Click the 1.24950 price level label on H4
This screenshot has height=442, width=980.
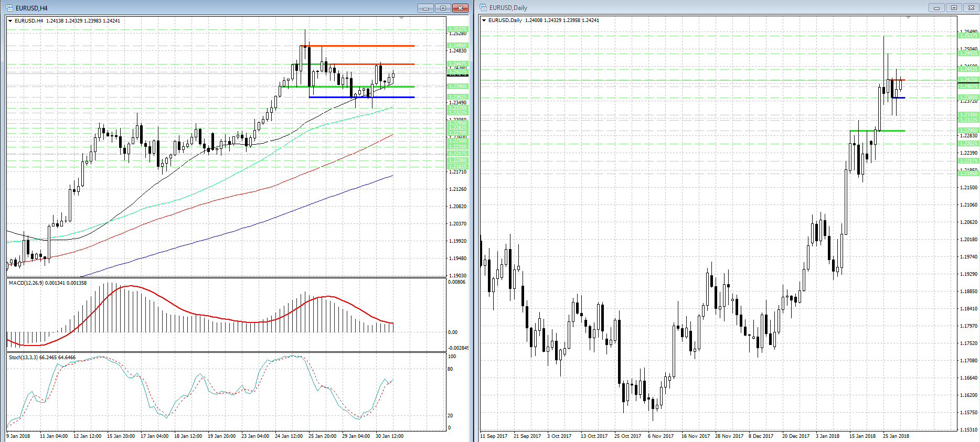coord(457,46)
